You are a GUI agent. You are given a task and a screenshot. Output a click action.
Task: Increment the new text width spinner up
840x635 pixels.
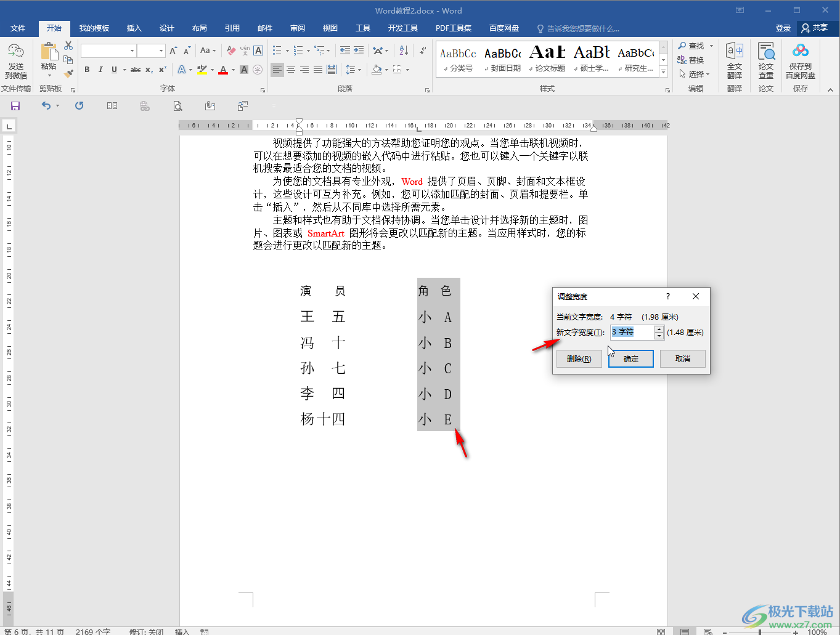point(659,329)
